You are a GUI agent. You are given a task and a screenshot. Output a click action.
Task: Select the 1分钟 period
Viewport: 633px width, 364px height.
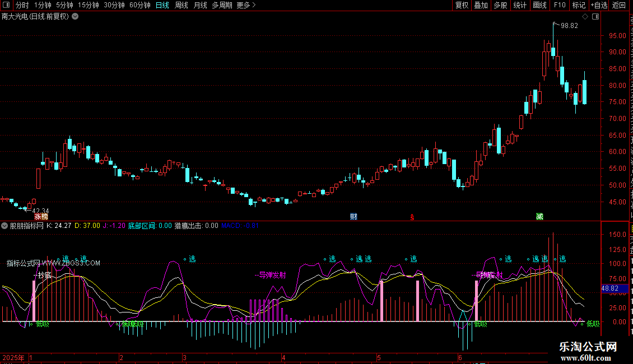(x=43, y=5)
